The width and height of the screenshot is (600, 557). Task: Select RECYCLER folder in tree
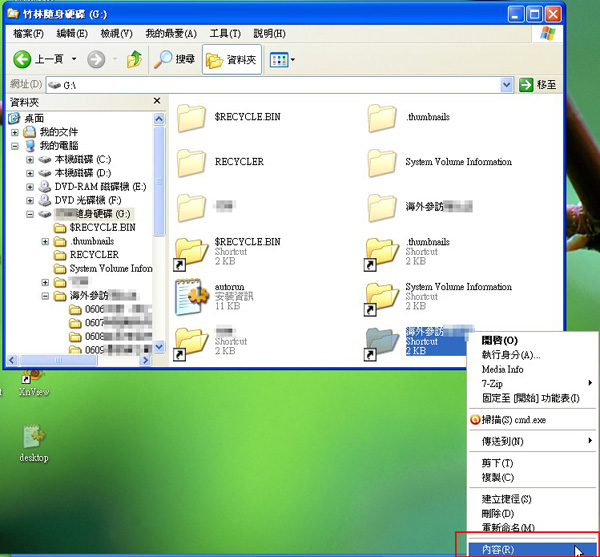(x=94, y=255)
